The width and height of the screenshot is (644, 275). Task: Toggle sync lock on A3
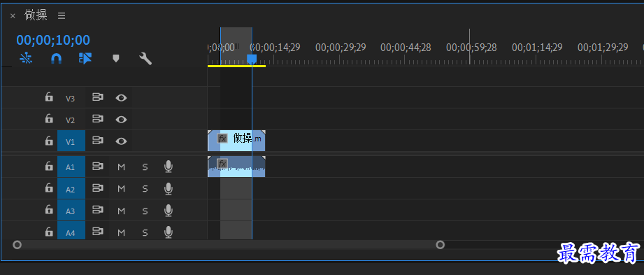(x=98, y=211)
